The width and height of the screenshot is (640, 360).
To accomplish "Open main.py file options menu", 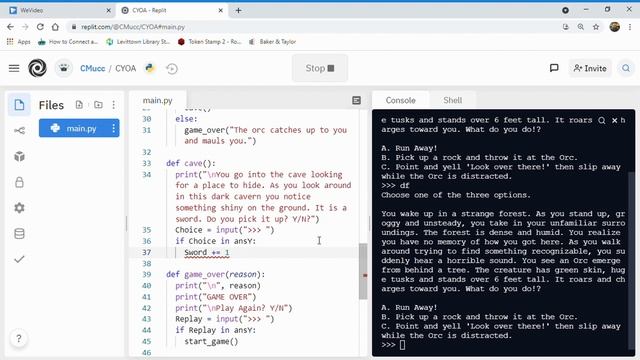I will (113, 128).
